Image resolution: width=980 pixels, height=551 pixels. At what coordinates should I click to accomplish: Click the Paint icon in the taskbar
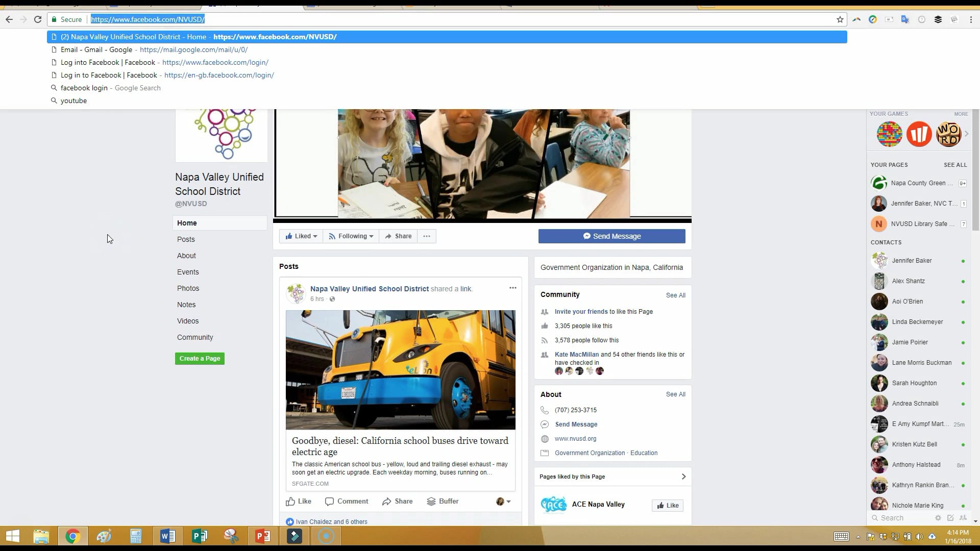104,536
